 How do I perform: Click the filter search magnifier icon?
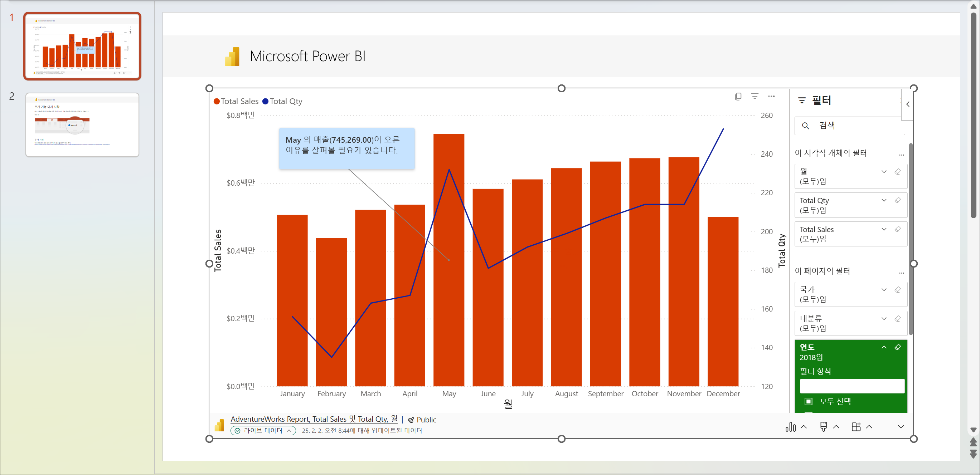[x=805, y=126]
